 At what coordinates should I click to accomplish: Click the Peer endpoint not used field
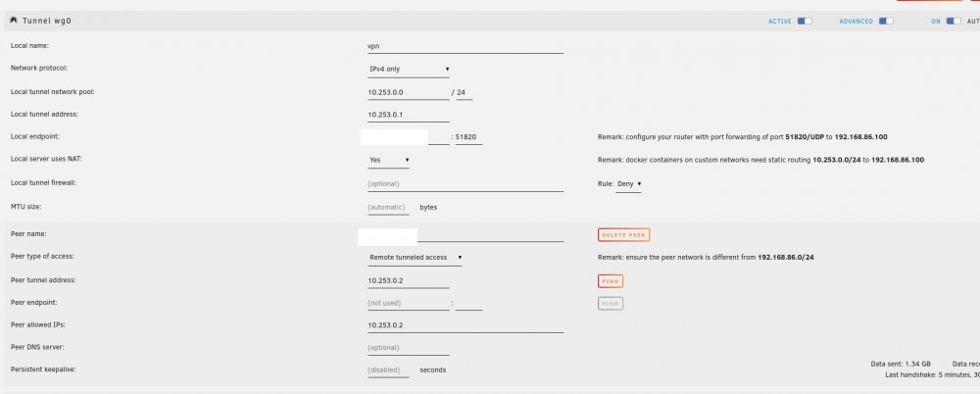(408, 303)
